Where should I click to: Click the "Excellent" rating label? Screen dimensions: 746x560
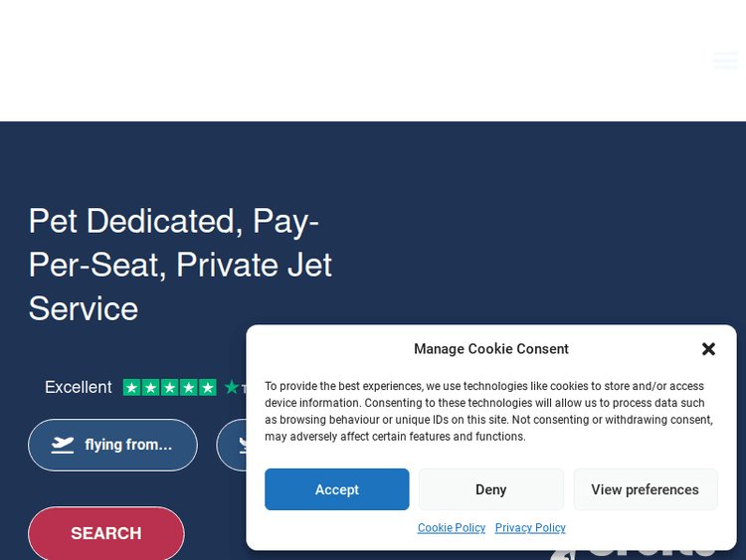coord(79,387)
